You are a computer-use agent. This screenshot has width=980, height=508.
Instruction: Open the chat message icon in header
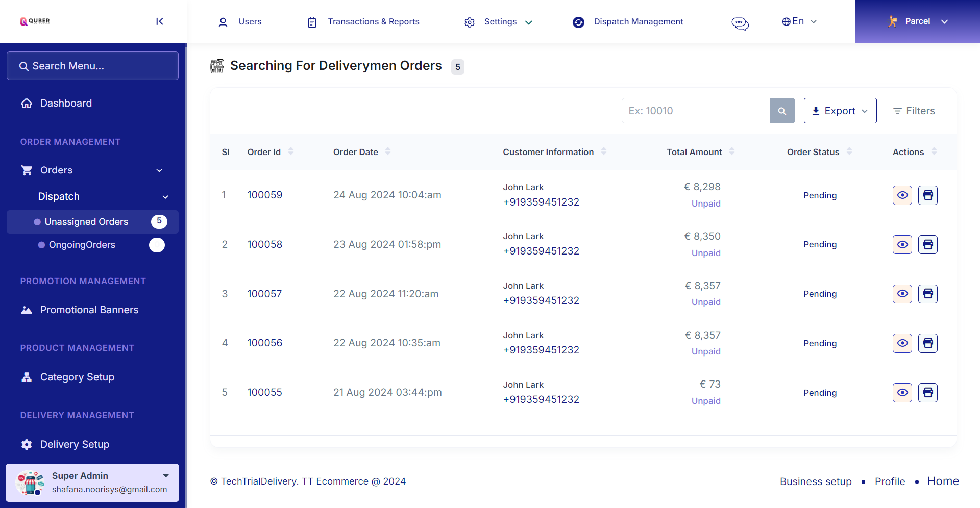740,23
